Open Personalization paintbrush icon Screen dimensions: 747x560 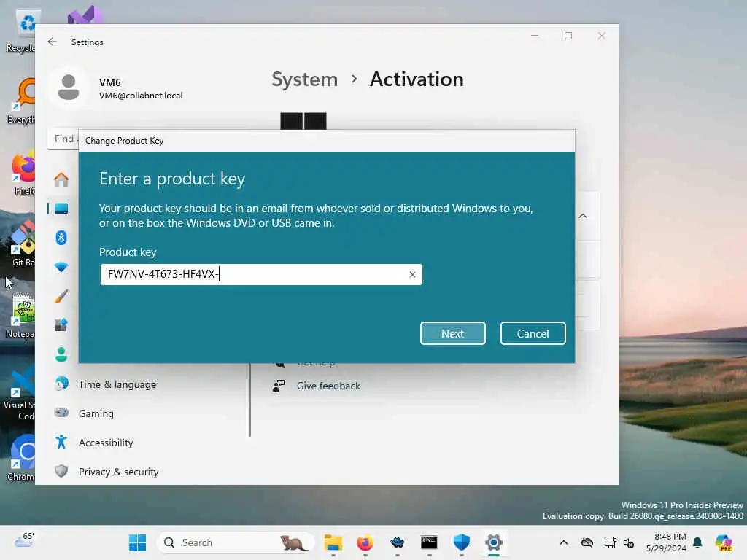pyautogui.click(x=61, y=296)
